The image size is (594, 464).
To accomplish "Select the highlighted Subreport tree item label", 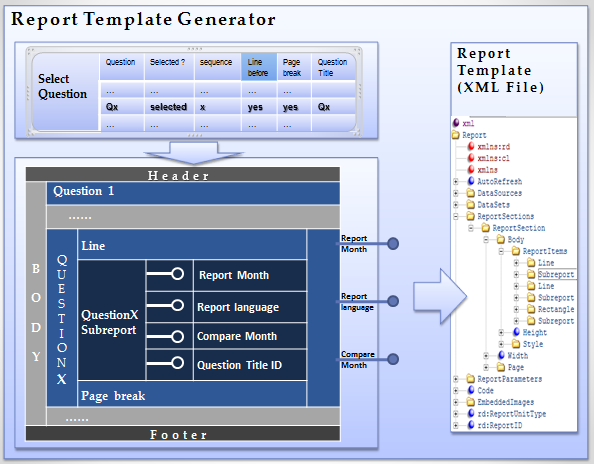I will pos(556,274).
